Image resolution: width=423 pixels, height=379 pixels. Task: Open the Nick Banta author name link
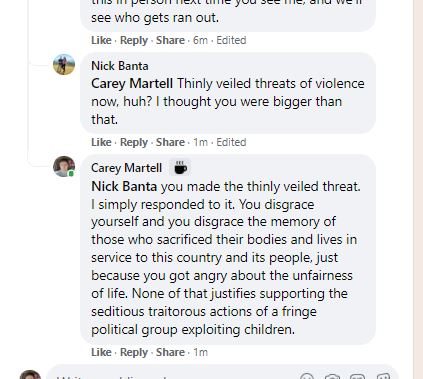(x=120, y=66)
